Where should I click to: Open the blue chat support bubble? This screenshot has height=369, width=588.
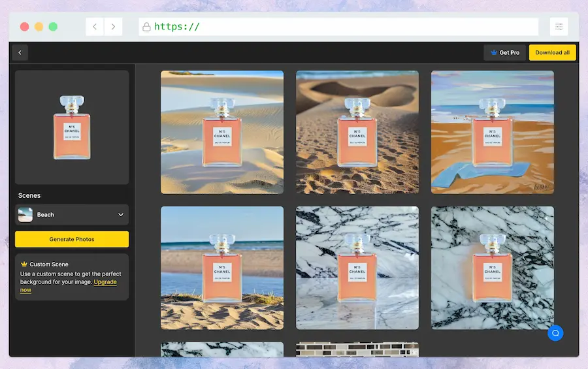pos(555,333)
